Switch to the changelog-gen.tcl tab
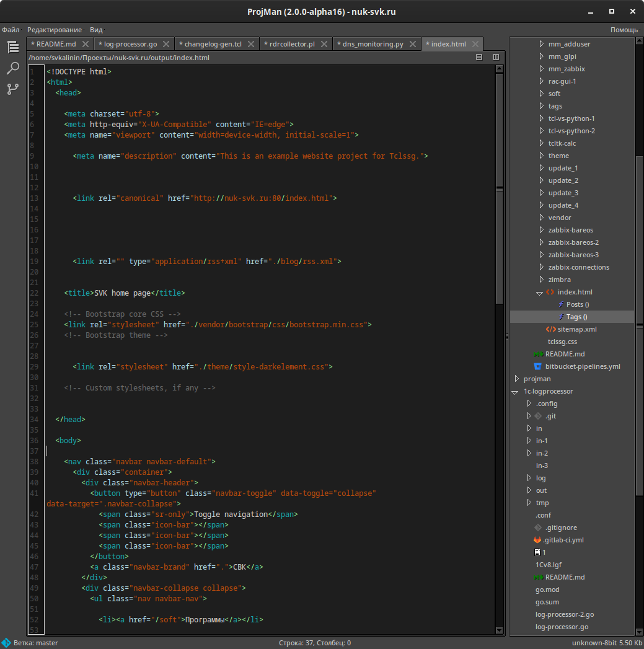644x649 pixels. [210, 44]
